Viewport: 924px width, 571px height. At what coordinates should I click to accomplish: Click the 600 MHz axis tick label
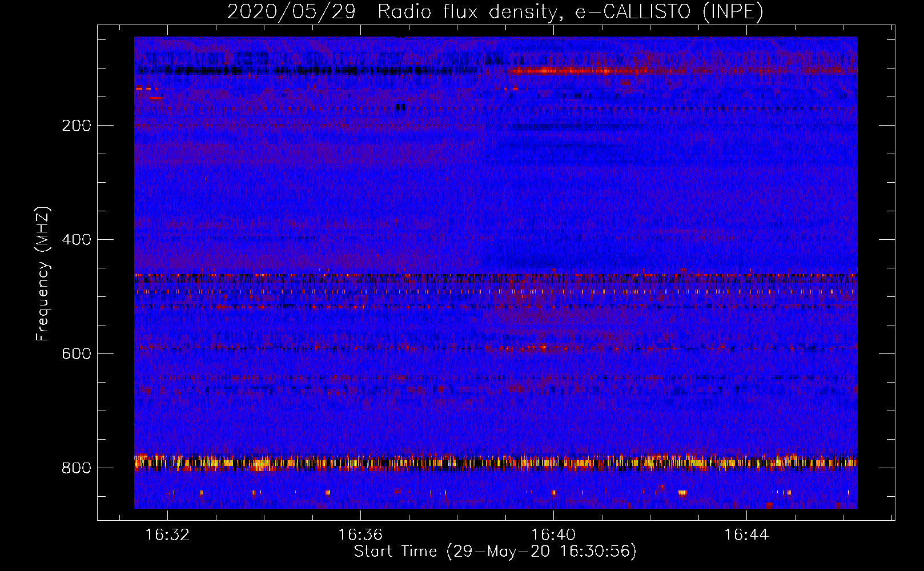(x=77, y=354)
